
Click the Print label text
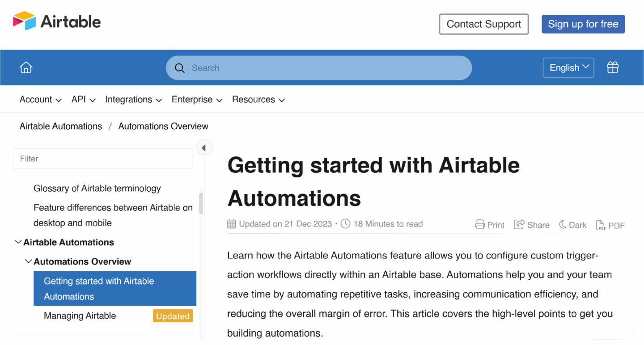[496, 225]
